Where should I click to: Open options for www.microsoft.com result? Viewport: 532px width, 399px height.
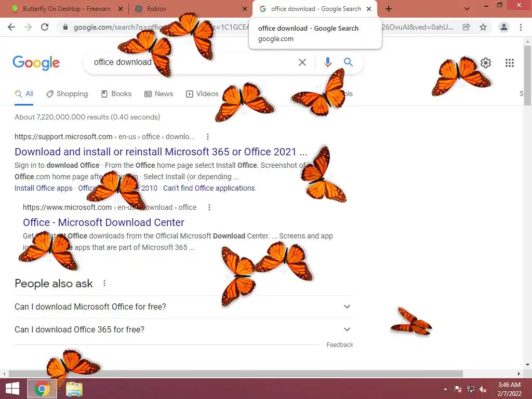(x=209, y=207)
